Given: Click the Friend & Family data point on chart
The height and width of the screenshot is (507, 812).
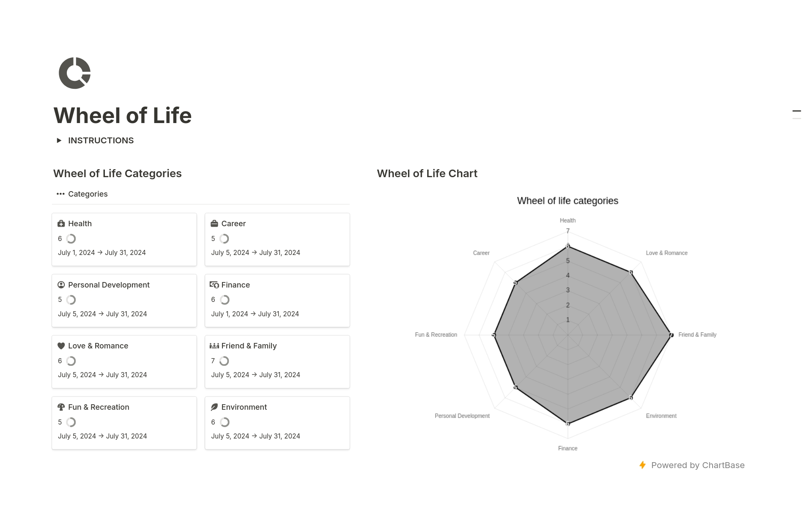Looking at the screenshot, I should click(x=671, y=335).
